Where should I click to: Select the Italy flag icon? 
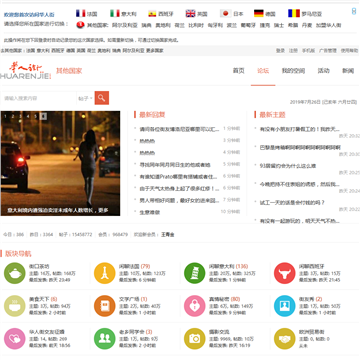[115, 14]
